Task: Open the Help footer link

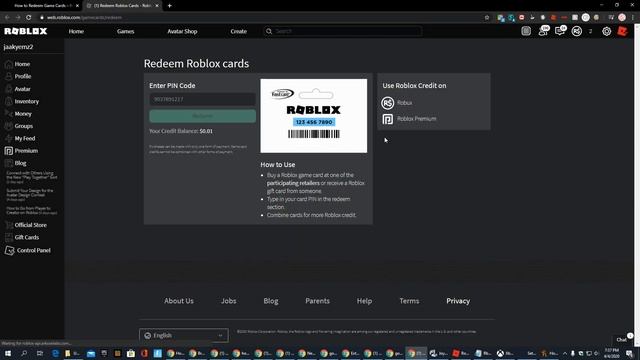Action: coord(364,301)
